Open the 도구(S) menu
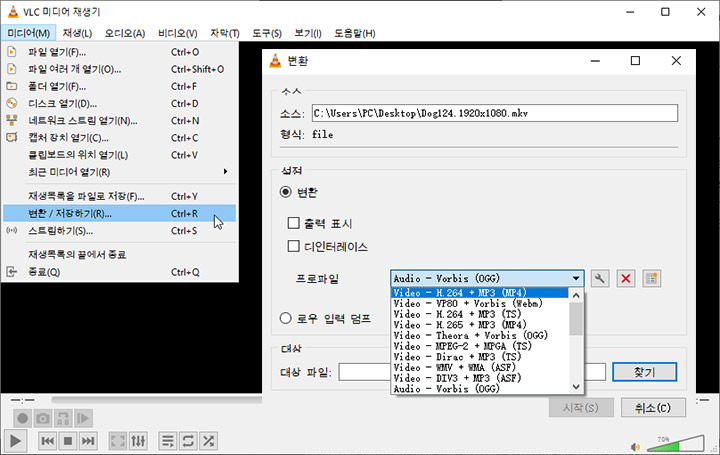 pyautogui.click(x=267, y=33)
